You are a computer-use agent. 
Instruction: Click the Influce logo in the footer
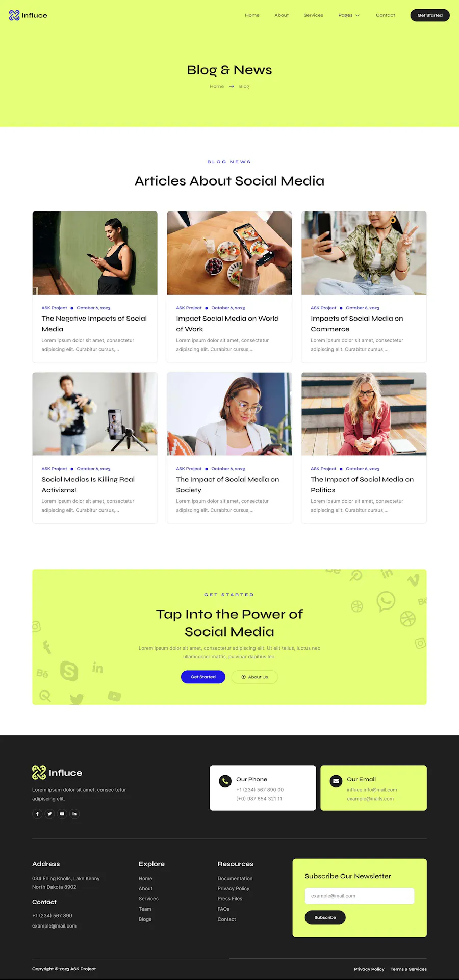[x=57, y=773]
